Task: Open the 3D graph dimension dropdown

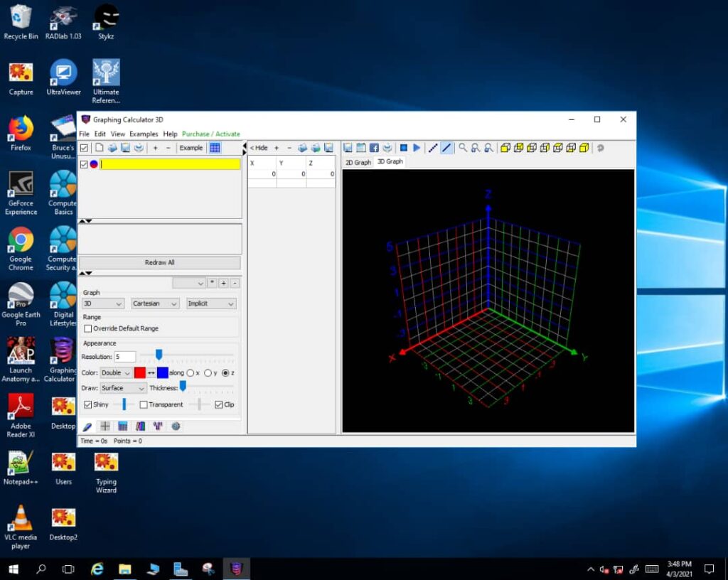Action: point(102,304)
